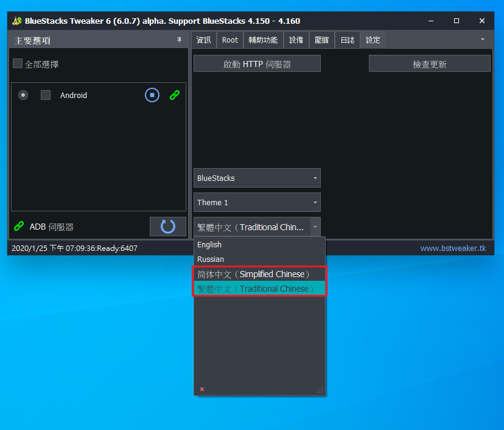This screenshot has height=430, width=504.
Task: Click the green link icon beside Android
Action: (175, 95)
